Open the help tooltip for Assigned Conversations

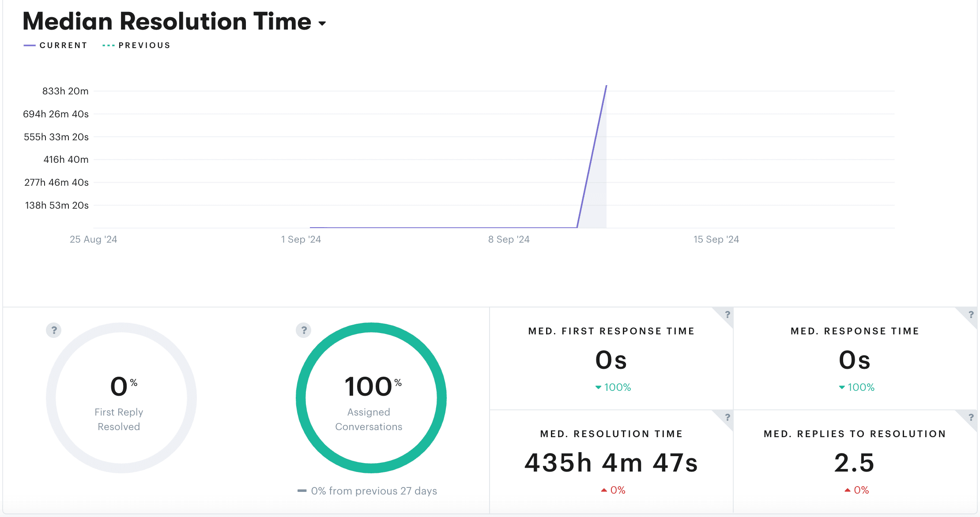(303, 330)
